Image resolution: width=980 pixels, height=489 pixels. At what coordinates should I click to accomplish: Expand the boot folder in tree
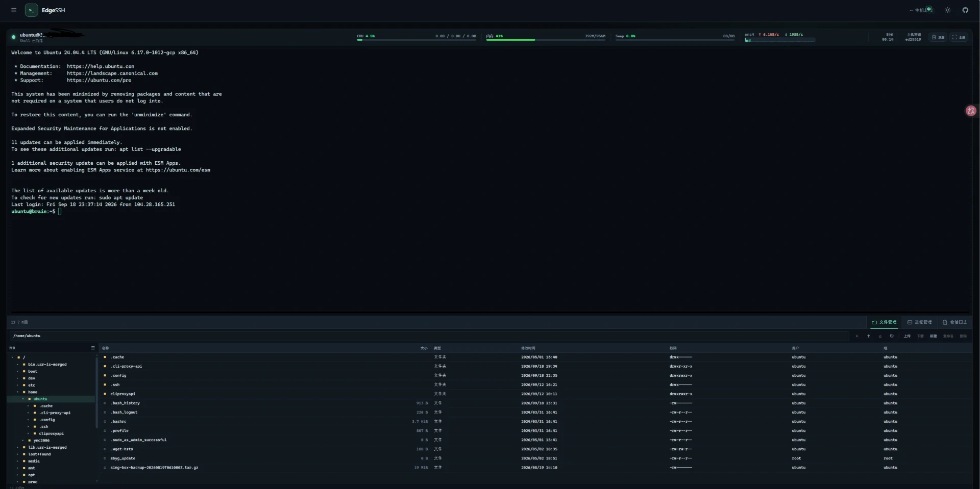pos(17,371)
